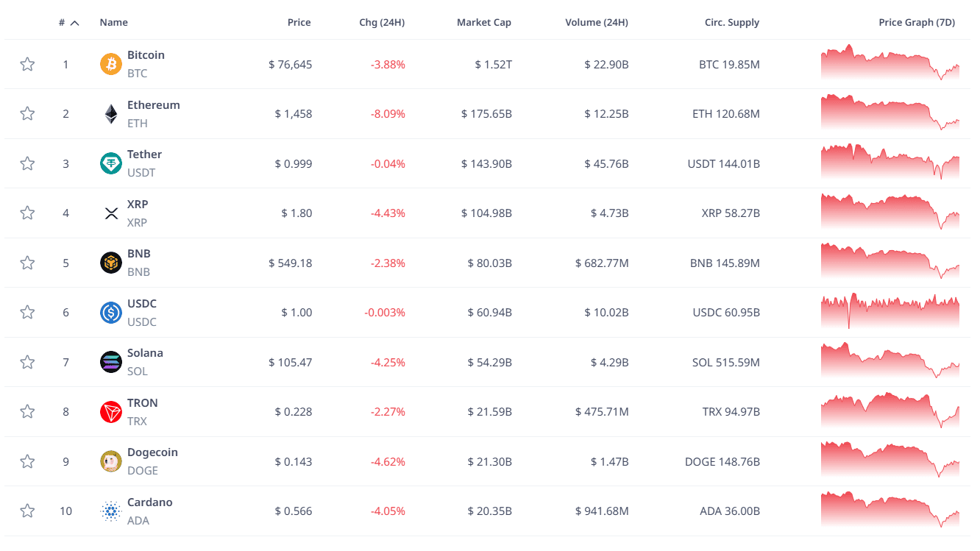Click the TRON red logo icon
Screen dimensions: 980x551
110,412
